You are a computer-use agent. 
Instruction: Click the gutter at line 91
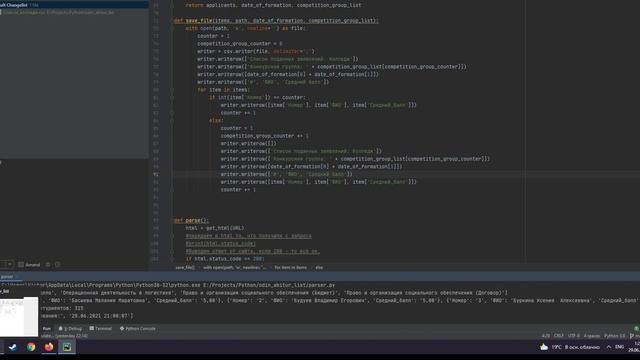click(x=156, y=174)
